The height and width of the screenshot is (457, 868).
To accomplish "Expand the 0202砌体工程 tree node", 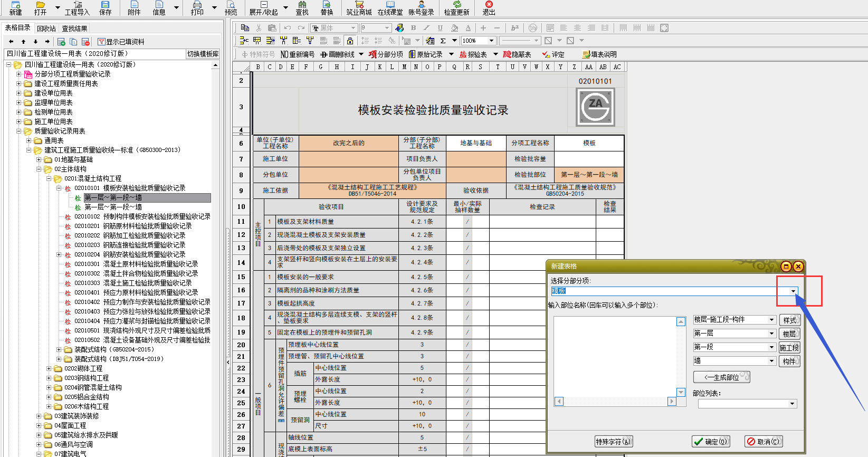I will point(49,368).
